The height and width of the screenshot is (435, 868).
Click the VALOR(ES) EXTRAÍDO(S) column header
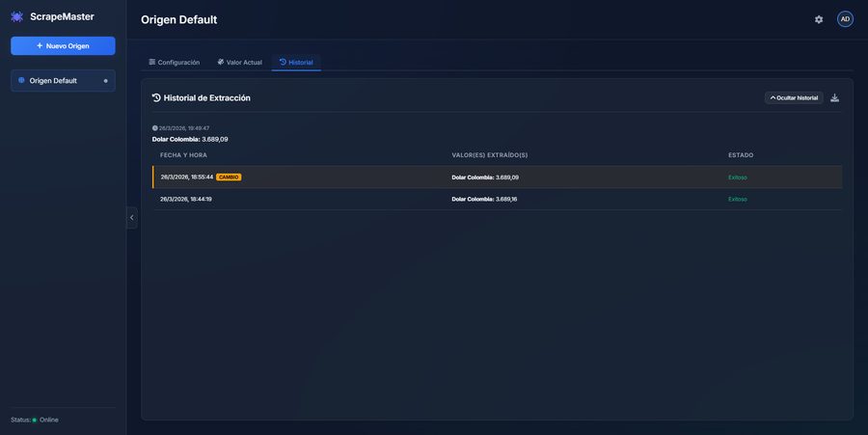489,155
